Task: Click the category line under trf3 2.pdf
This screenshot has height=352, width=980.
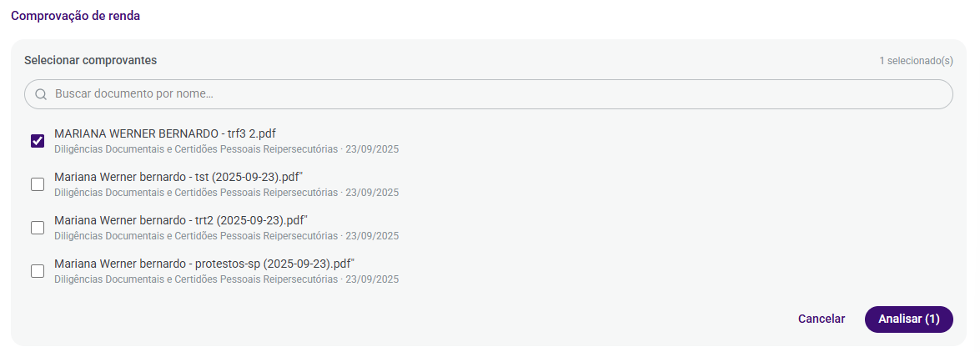Action: [x=226, y=149]
